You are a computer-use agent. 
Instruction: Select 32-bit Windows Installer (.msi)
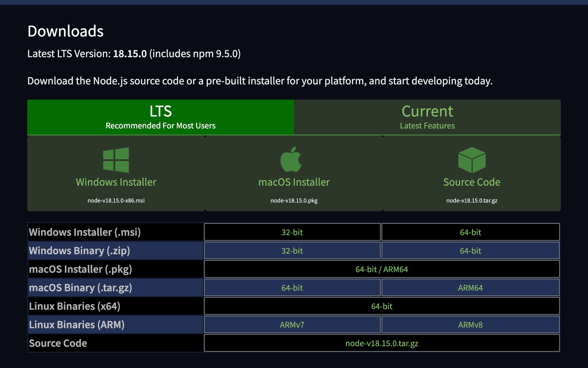(x=292, y=232)
